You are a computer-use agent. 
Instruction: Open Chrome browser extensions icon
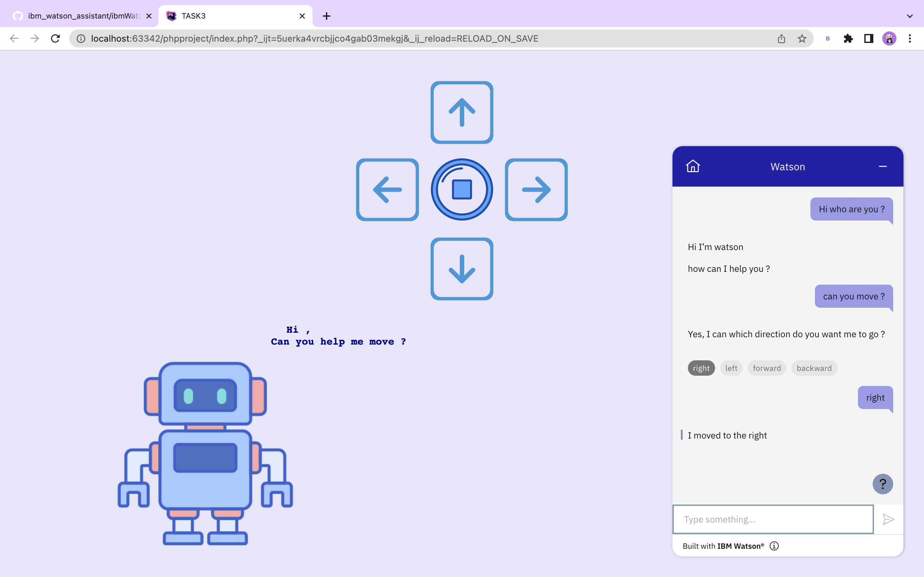pyautogui.click(x=848, y=38)
